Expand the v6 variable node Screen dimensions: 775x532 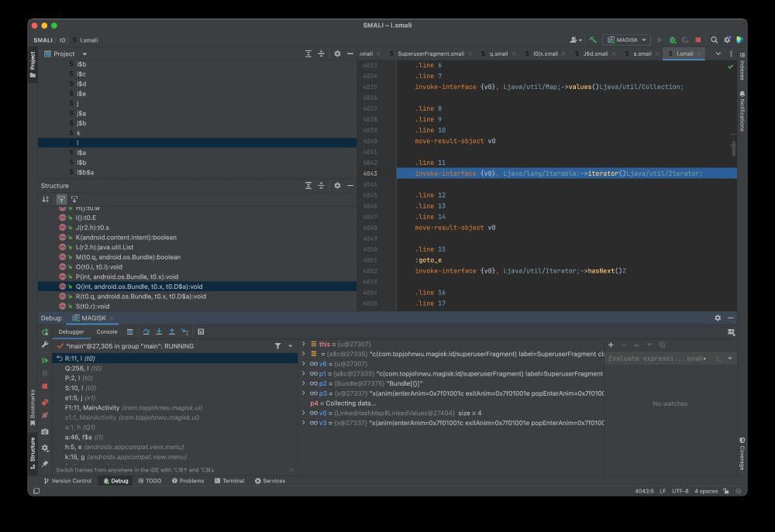tap(304, 363)
